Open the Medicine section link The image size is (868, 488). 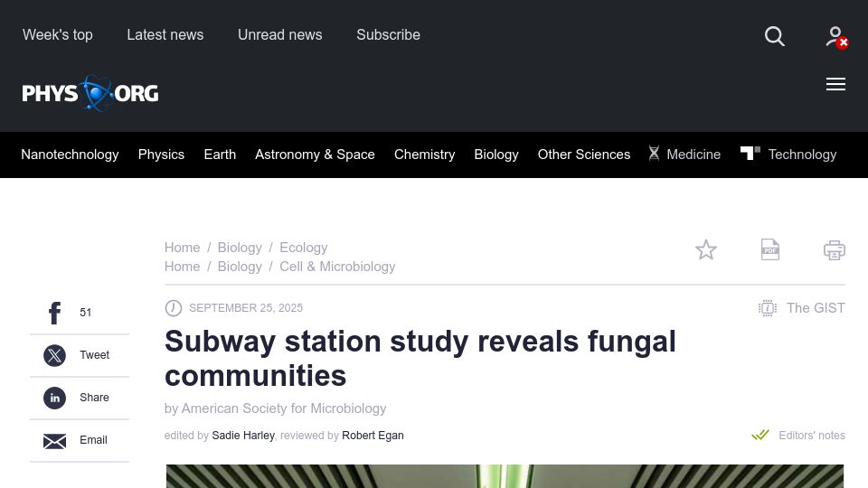click(693, 155)
